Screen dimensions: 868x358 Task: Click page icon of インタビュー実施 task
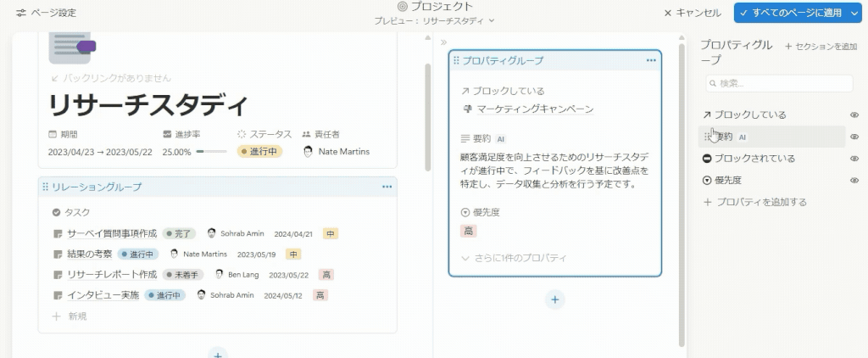click(57, 295)
